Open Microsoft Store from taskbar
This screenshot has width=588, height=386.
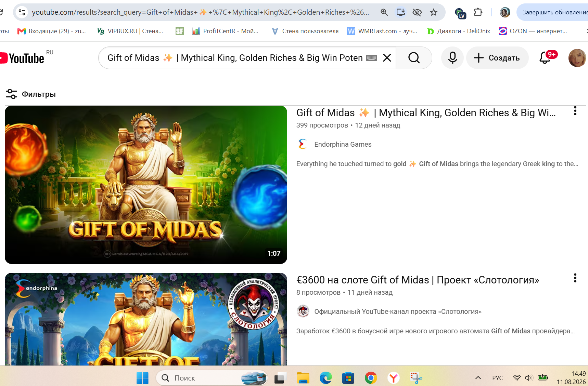(x=348, y=378)
